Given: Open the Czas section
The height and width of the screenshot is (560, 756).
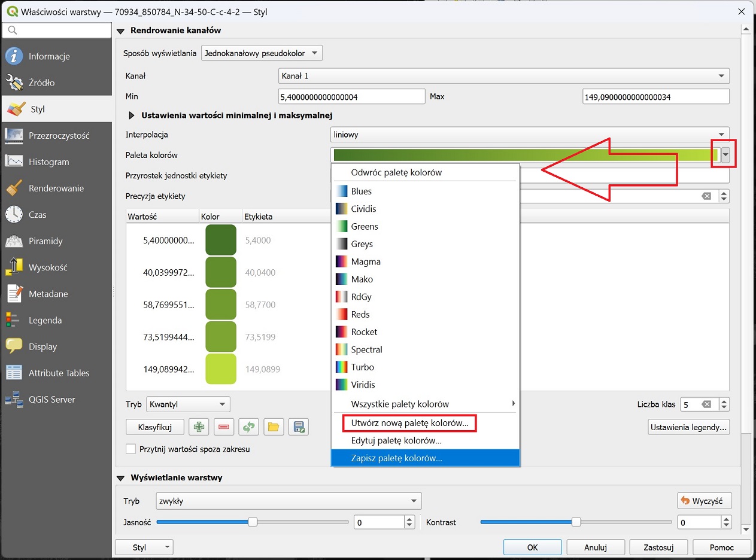Looking at the screenshot, I should [x=56, y=214].
